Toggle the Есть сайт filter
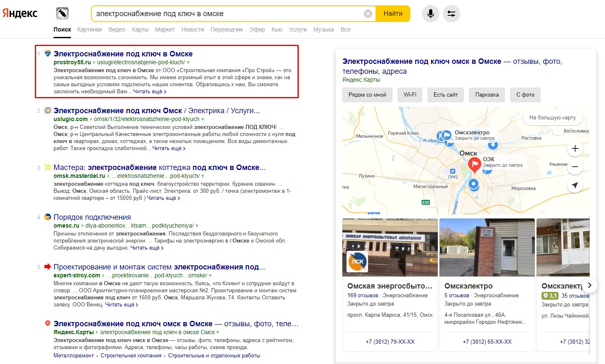This screenshot has height=364, width=605. (x=446, y=95)
